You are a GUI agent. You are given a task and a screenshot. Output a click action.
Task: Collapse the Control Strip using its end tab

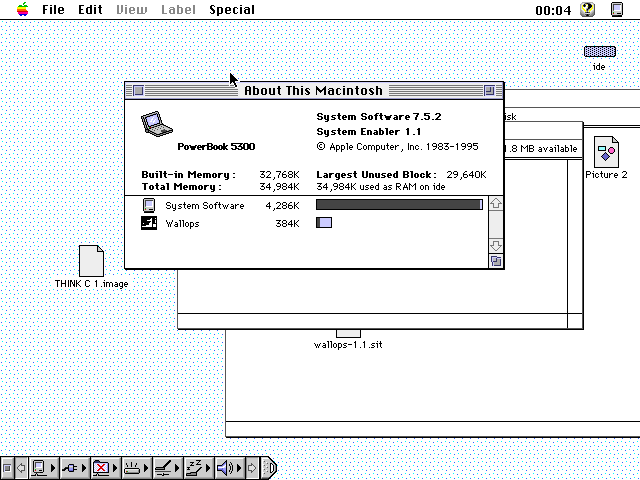click(x=268, y=467)
